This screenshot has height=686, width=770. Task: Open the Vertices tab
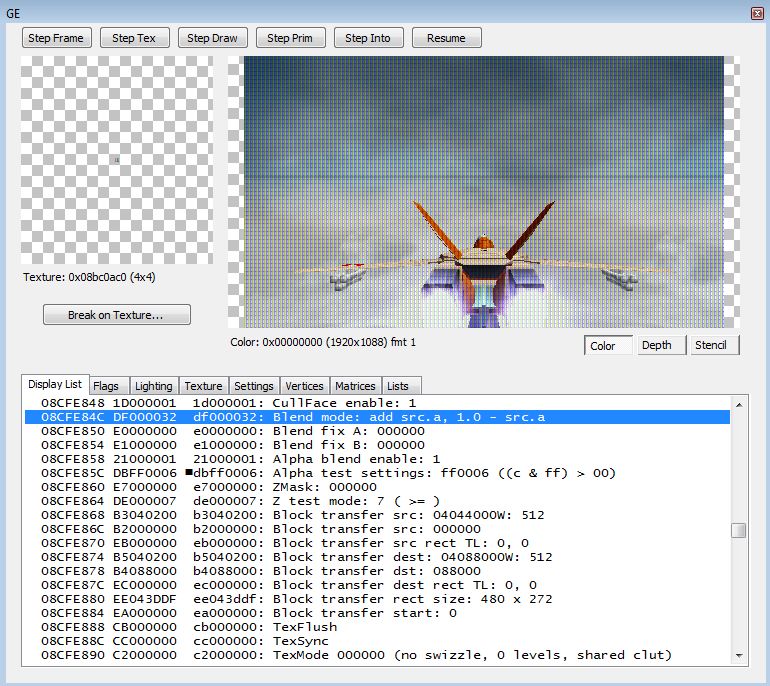tap(304, 386)
